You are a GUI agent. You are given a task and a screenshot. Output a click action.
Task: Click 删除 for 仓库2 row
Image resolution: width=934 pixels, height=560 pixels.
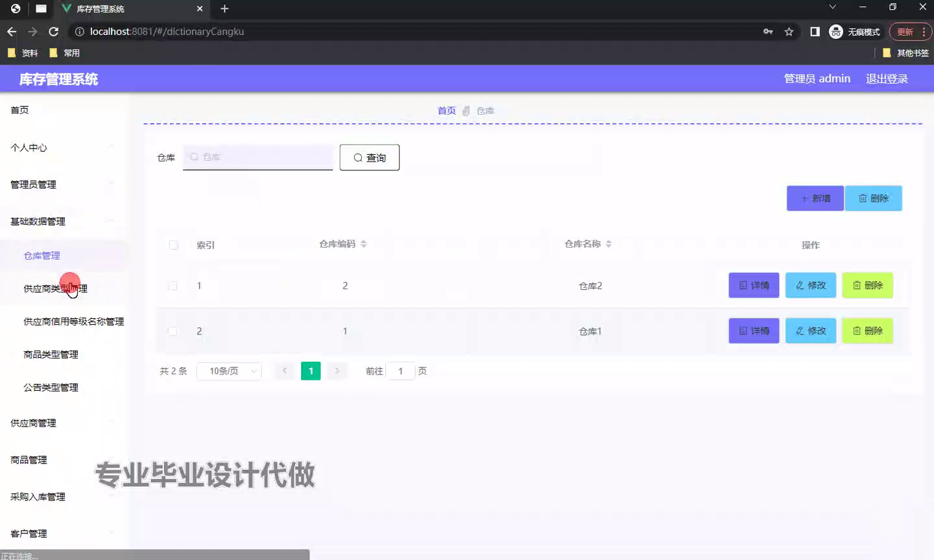click(868, 285)
